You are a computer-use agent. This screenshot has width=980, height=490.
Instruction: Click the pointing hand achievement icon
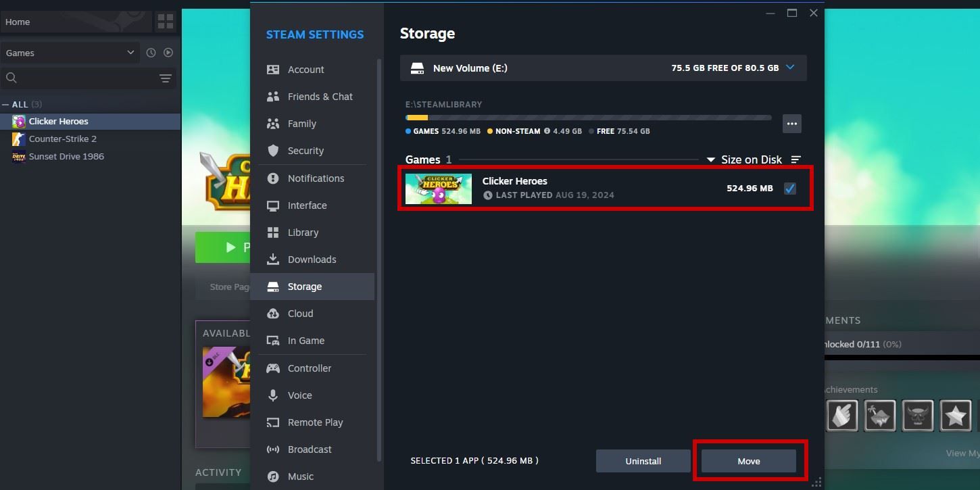pos(842,416)
